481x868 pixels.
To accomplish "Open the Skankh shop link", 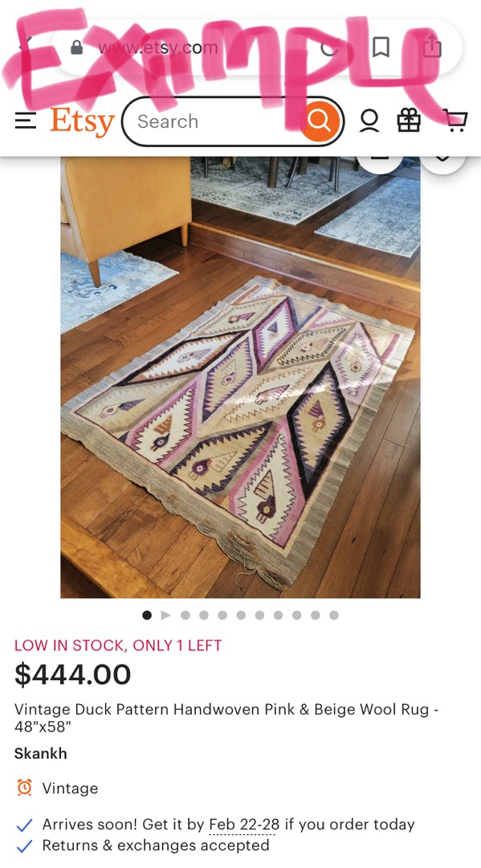I will pos(40,753).
